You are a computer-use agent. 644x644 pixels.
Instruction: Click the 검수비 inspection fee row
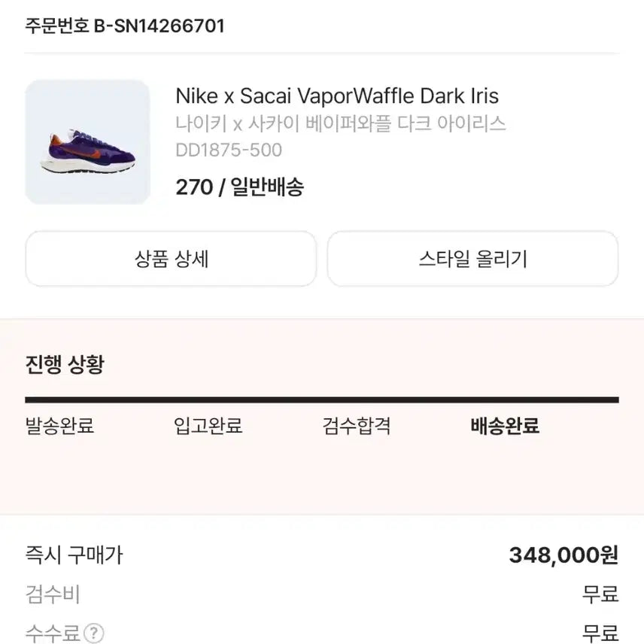pyautogui.click(x=47, y=594)
